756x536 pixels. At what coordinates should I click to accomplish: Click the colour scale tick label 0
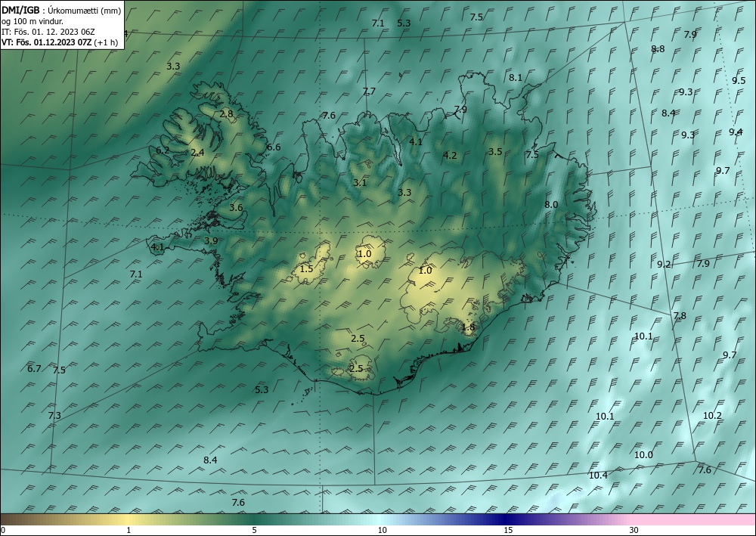pos(3,530)
